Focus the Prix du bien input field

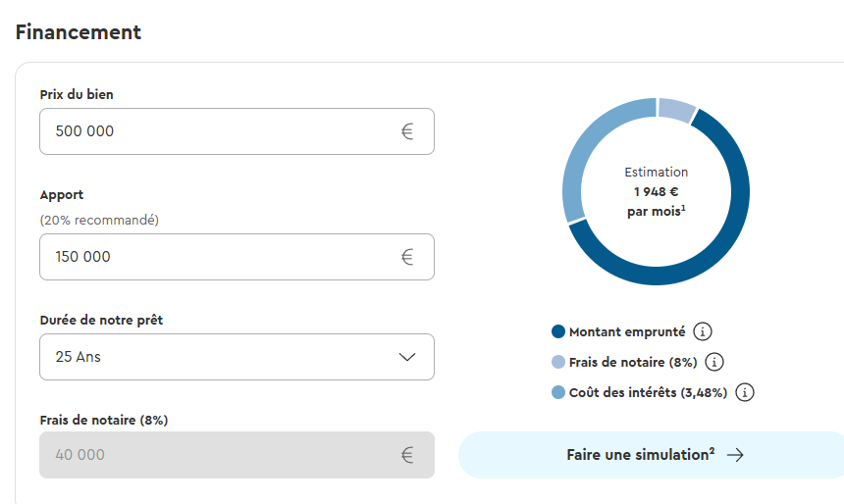216,131
